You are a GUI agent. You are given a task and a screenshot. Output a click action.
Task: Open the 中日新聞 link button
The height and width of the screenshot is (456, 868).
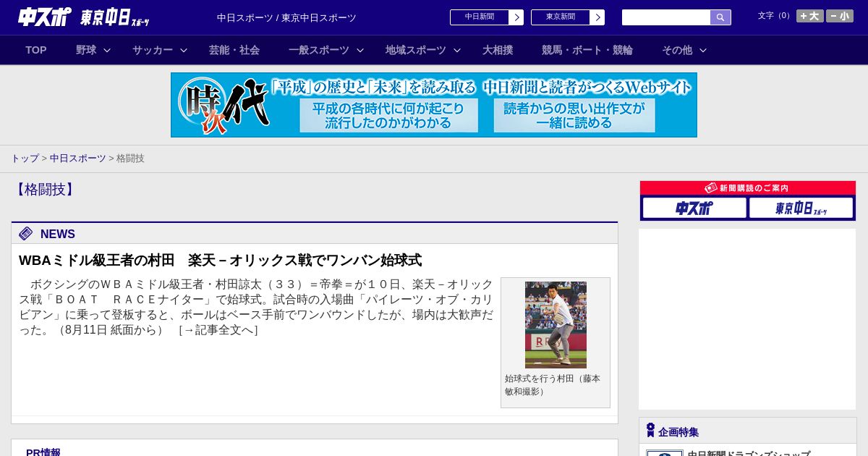coord(487,17)
